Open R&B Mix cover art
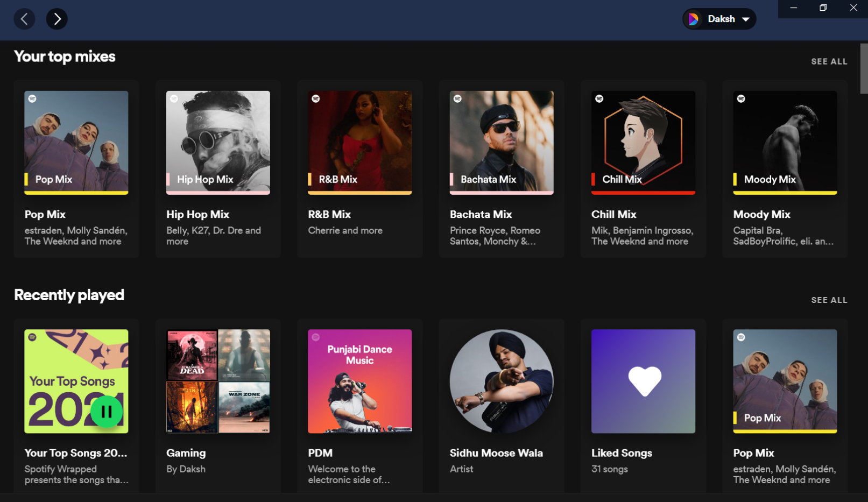 pyautogui.click(x=359, y=143)
